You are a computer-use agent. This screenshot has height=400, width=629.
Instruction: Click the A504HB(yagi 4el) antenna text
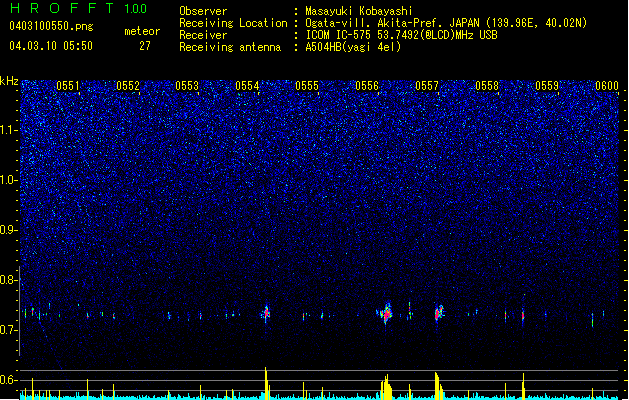click(353, 47)
